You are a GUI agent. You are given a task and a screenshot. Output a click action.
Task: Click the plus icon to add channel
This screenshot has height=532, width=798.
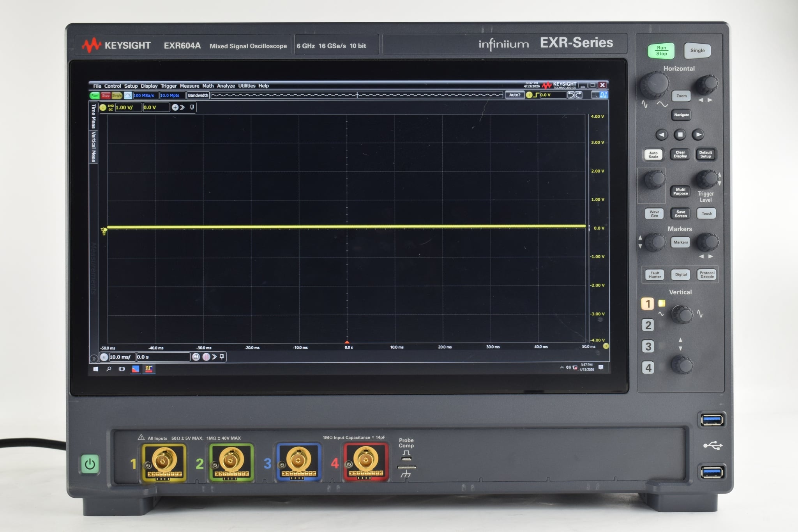tap(175, 108)
